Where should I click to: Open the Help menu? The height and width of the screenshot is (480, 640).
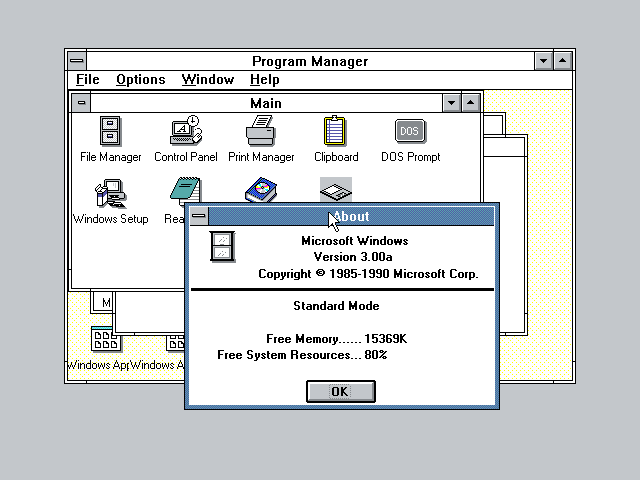(264, 80)
